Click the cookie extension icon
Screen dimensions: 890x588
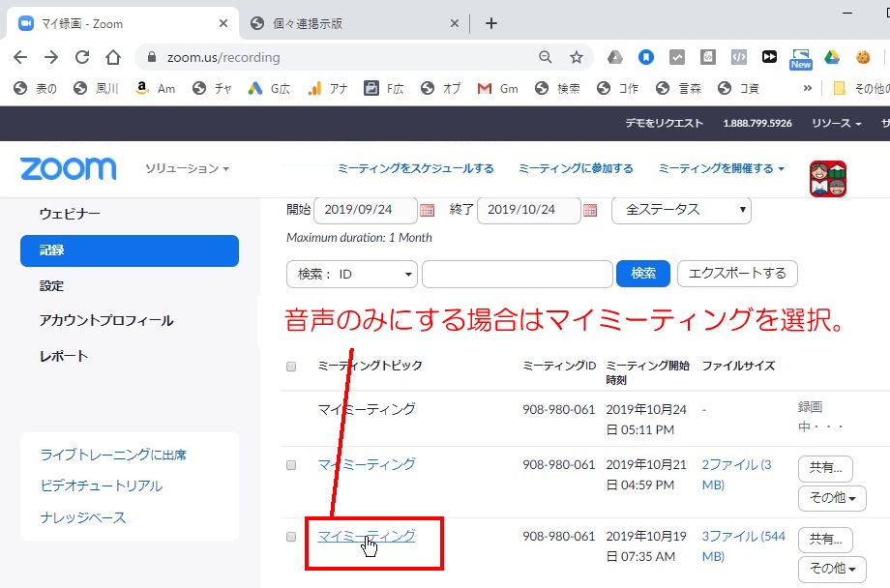click(x=863, y=57)
